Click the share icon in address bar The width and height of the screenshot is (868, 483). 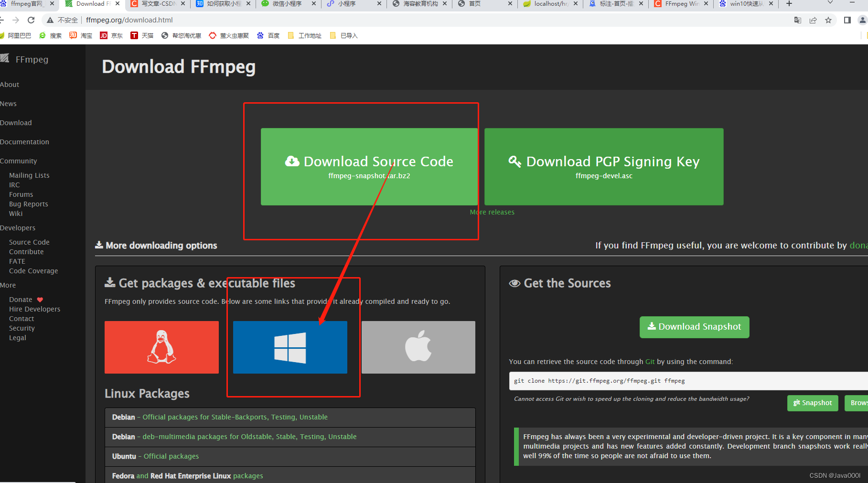coord(813,20)
